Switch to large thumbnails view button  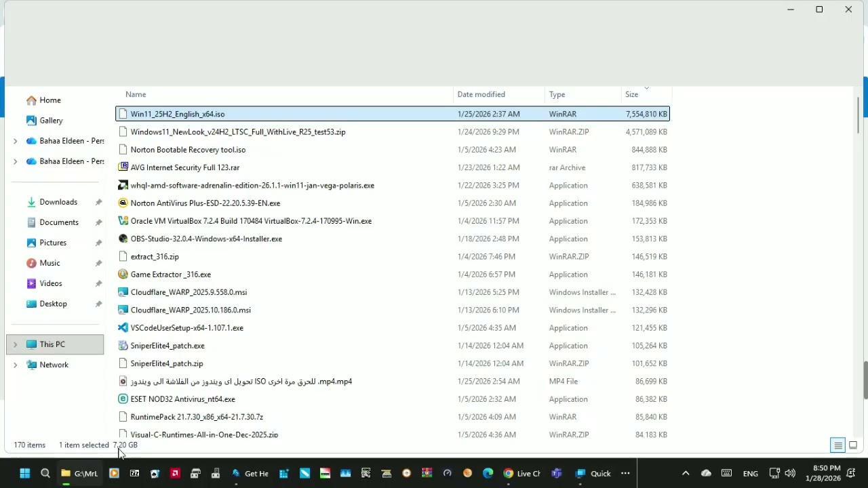click(853, 445)
